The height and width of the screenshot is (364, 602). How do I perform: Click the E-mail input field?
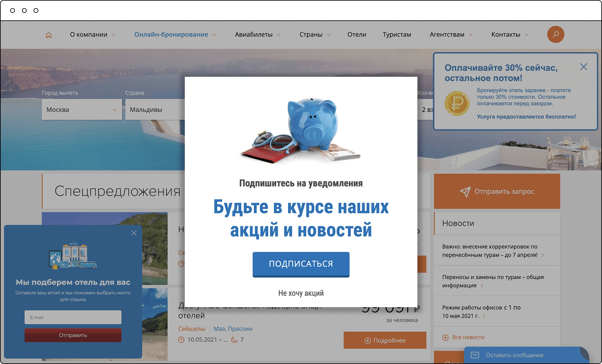point(73,317)
